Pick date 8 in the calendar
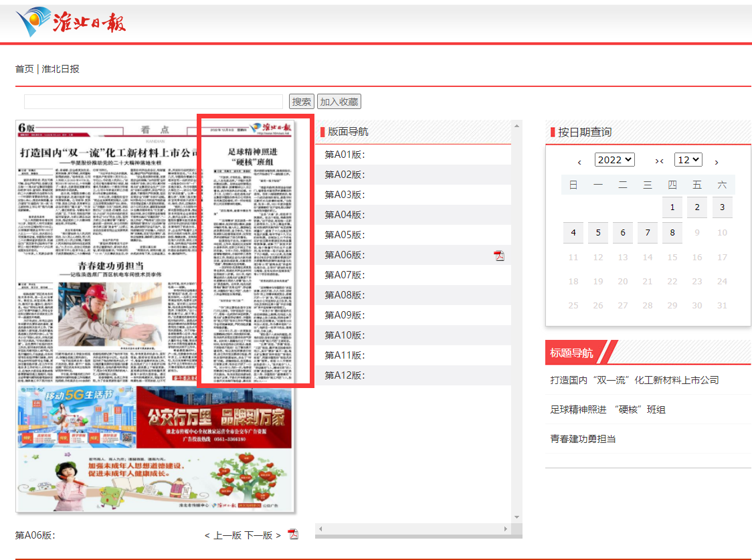This screenshot has height=560, width=752. coord(672,233)
